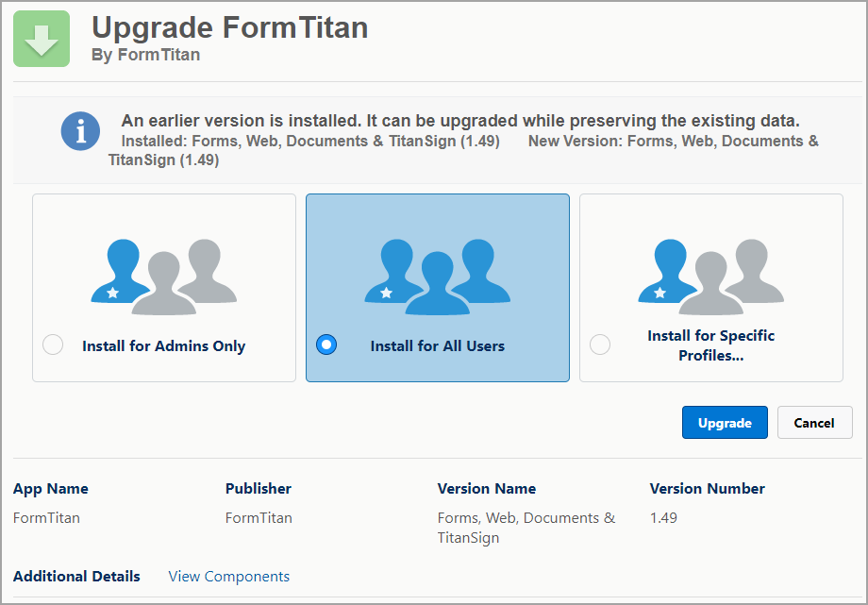Click the Cancel button
868x605 pixels.
point(814,422)
